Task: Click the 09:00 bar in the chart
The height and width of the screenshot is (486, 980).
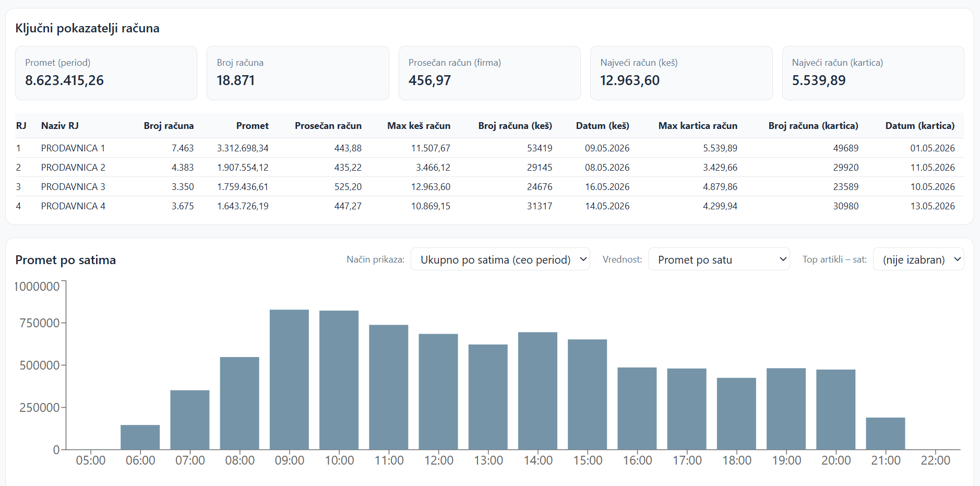Action: click(x=289, y=380)
